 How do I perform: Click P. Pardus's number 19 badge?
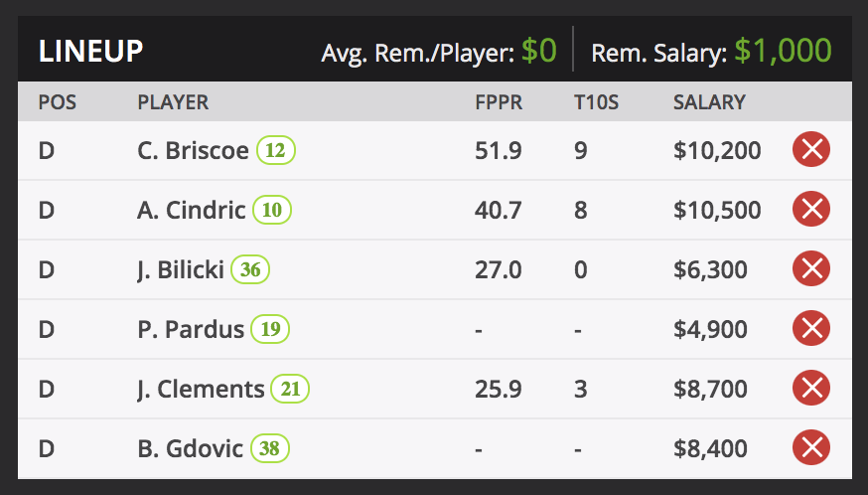point(269,330)
